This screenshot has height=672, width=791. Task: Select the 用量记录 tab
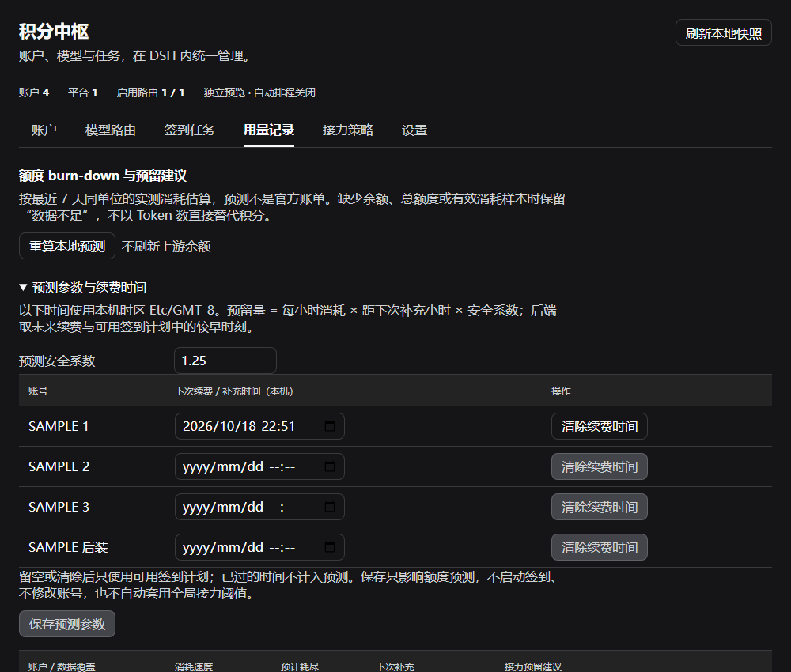pyautogui.click(x=269, y=130)
